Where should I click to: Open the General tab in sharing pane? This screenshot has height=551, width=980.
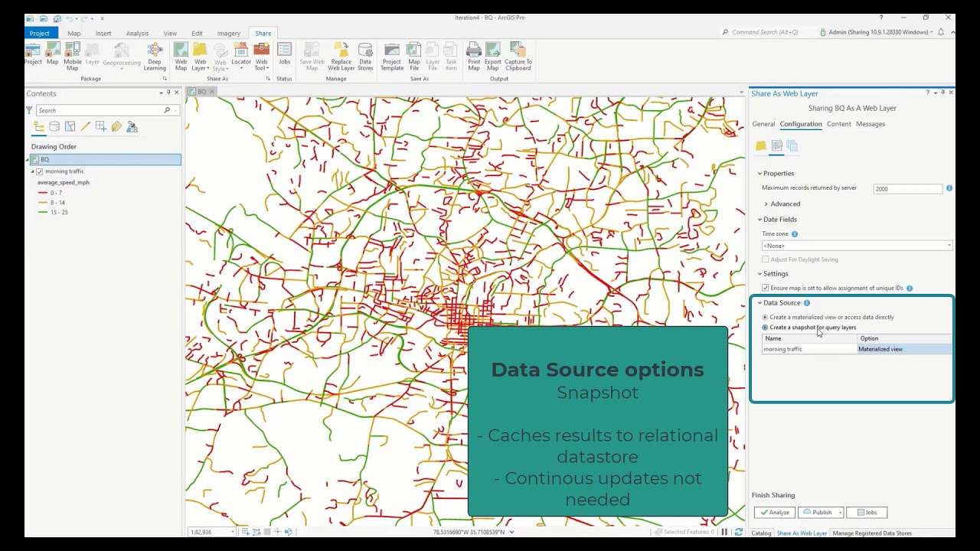click(x=763, y=124)
